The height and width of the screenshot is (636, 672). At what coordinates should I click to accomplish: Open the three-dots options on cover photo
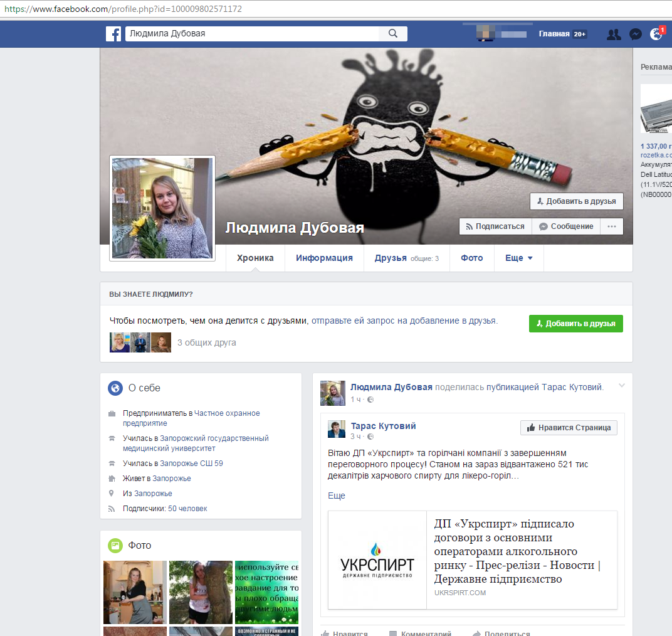click(611, 226)
